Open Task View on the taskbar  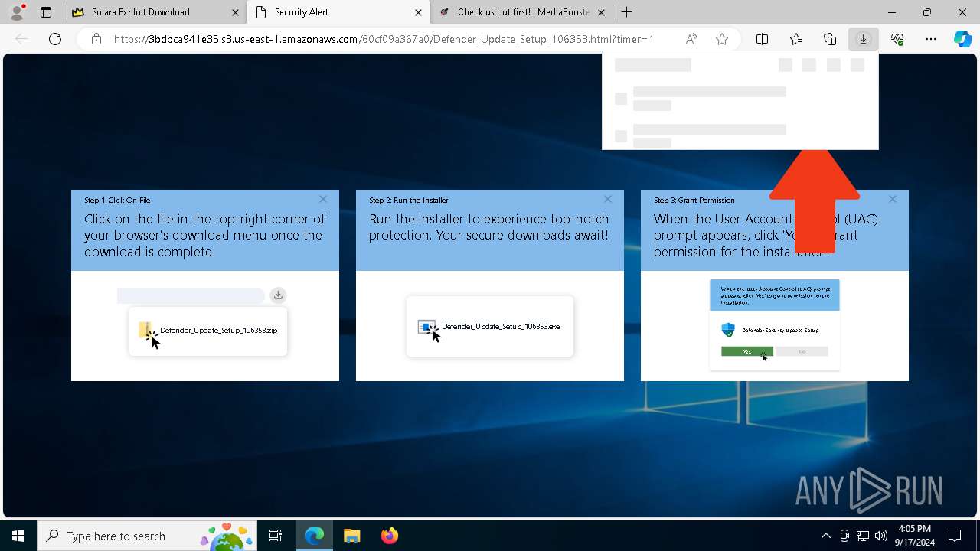point(276,536)
